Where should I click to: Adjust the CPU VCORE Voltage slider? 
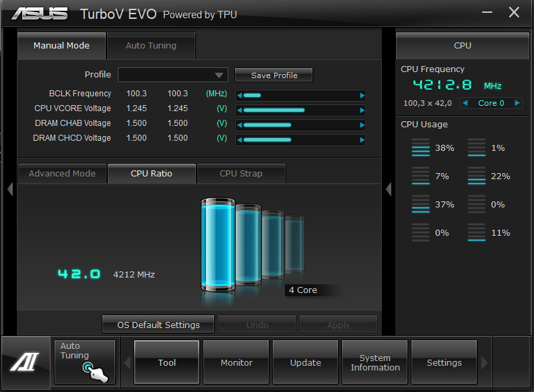pos(301,110)
